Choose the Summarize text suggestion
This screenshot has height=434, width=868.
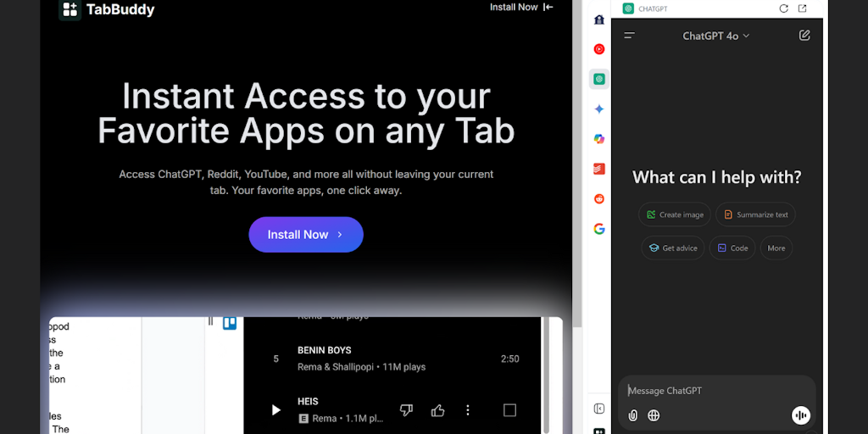click(x=755, y=214)
